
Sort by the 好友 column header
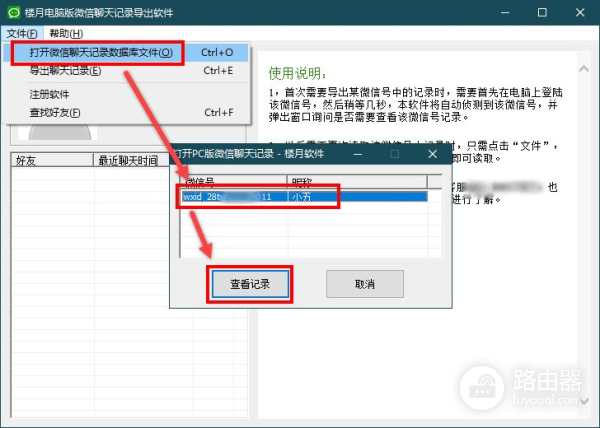tap(52, 160)
